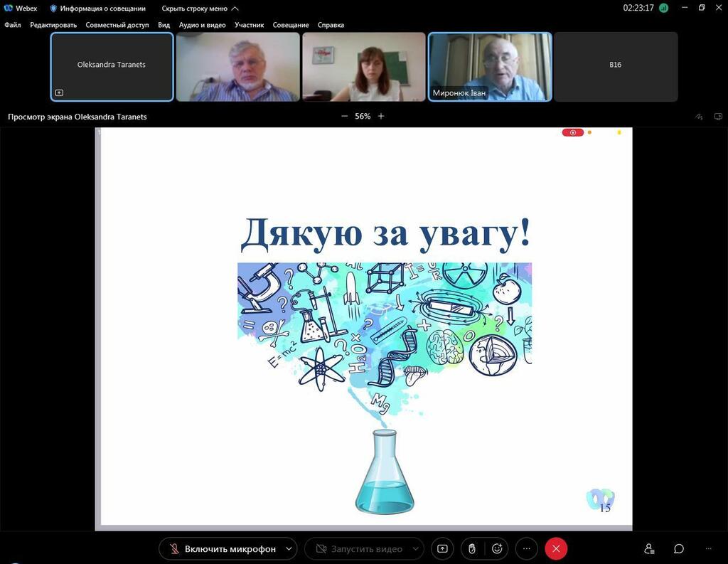This screenshot has width=728, height=564.
Task: Click the annotate pencil icon
Action: coord(699,117)
